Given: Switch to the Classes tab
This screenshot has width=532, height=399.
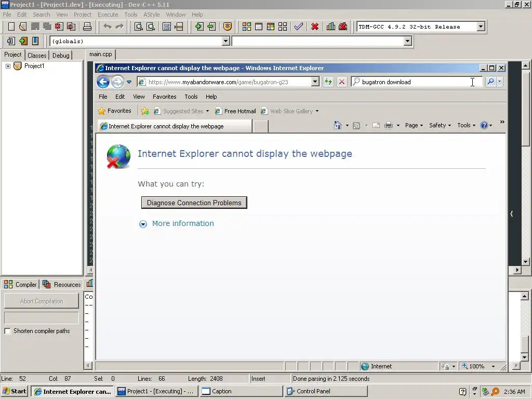Looking at the screenshot, I should tap(37, 55).
